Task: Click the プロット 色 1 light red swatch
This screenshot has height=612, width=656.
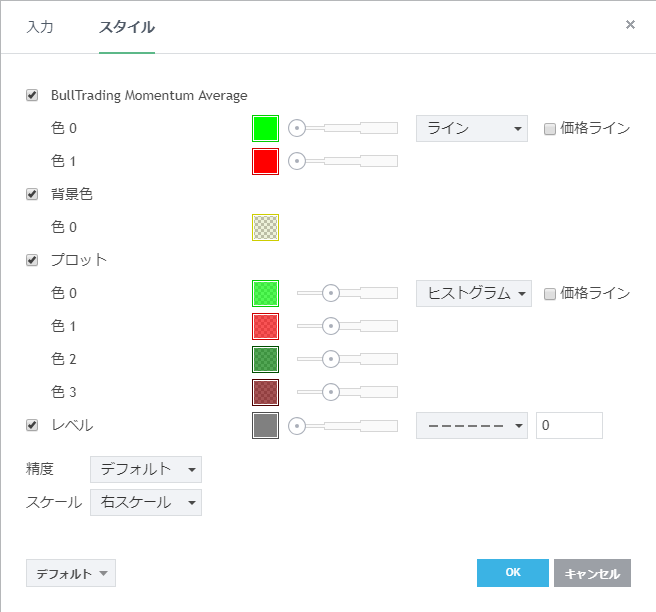Action: (x=265, y=326)
